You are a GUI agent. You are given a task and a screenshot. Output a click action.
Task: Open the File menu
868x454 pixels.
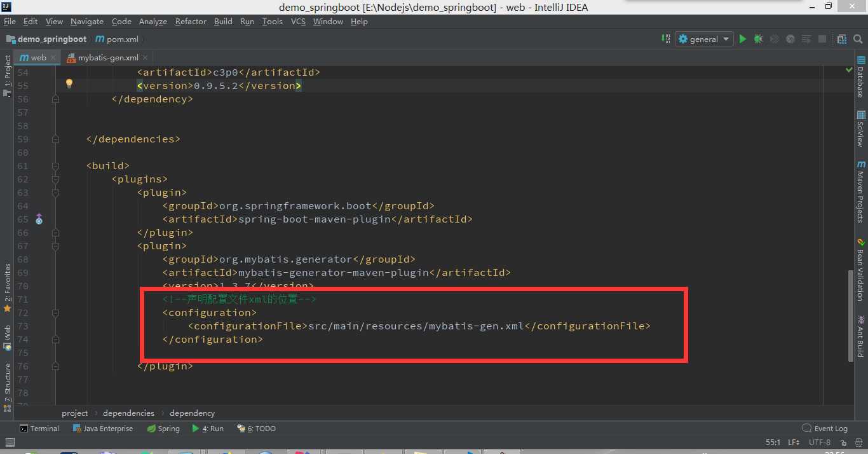coord(10,21)
